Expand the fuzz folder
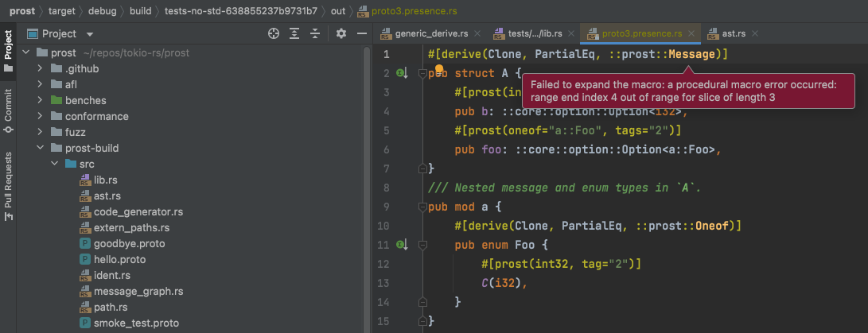The width and height of the screenshot is (868, 333). pos(40,132)
